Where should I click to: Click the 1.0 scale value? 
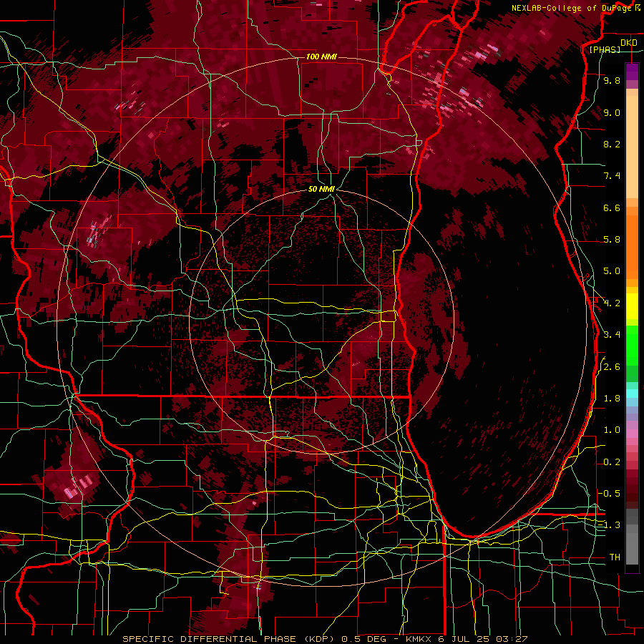pos(612,430)
